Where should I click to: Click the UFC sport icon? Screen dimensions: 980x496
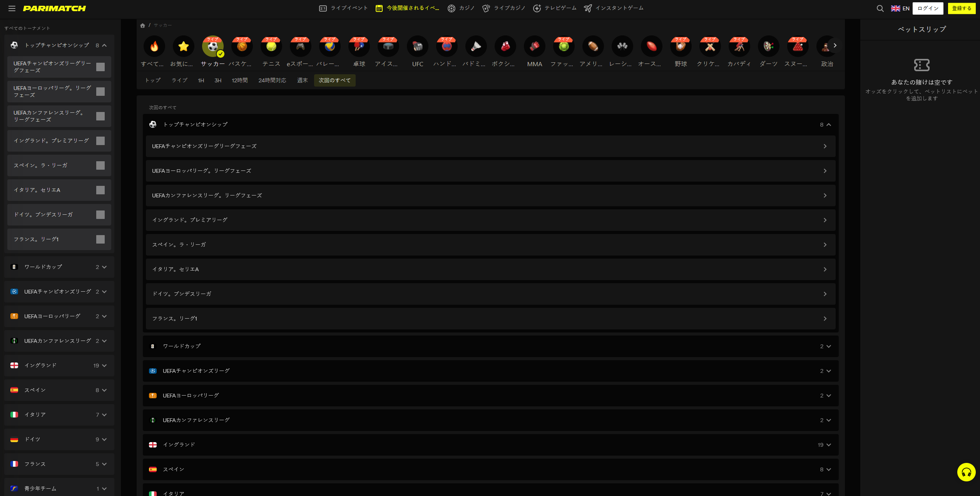tap(417, 47)
